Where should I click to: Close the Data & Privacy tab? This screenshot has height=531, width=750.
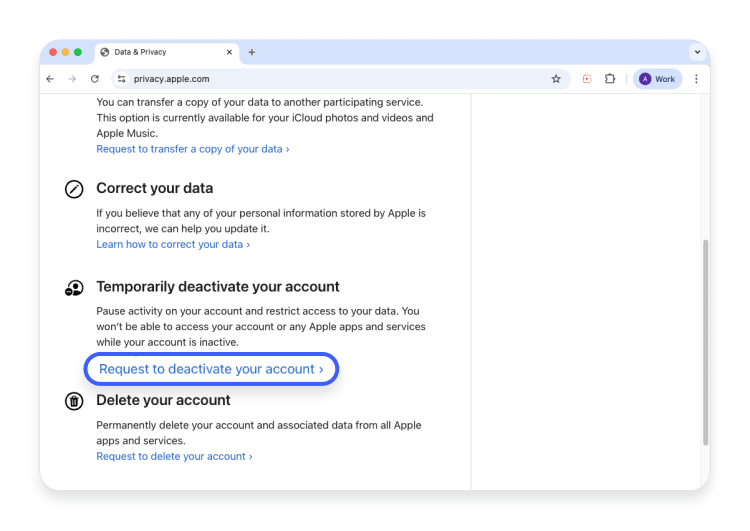pyautogui.click(x=229, y=52)
